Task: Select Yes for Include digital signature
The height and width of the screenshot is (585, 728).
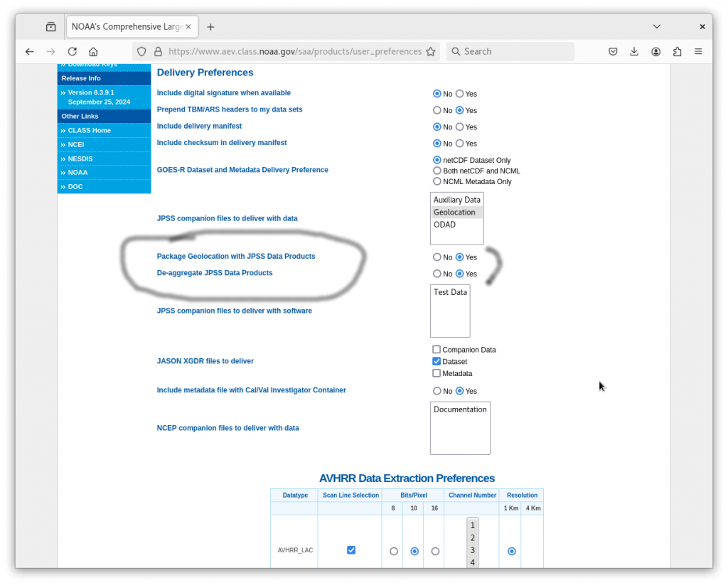Action: [460, 94]
